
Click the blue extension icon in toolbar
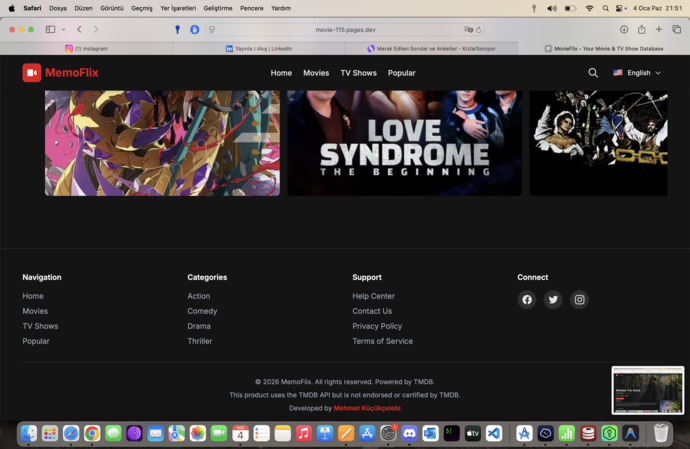tap(195, 29)
